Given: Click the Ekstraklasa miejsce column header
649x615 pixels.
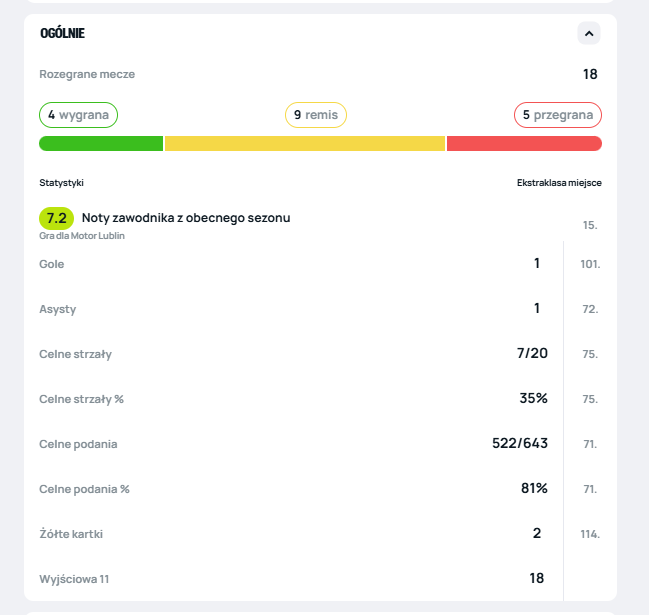Looking at the screenshot, I should click(559, 183).
